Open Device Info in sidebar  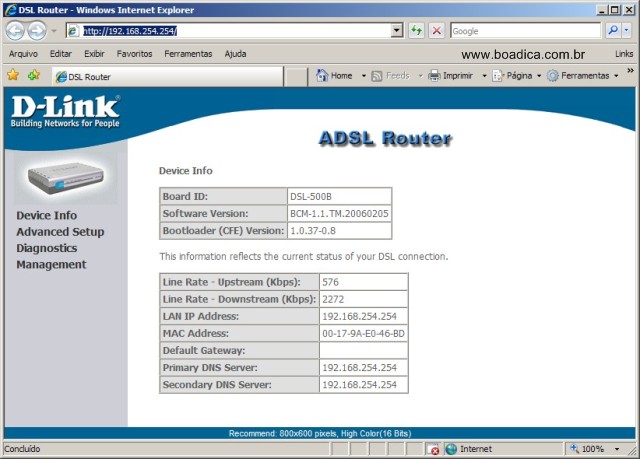47,215
